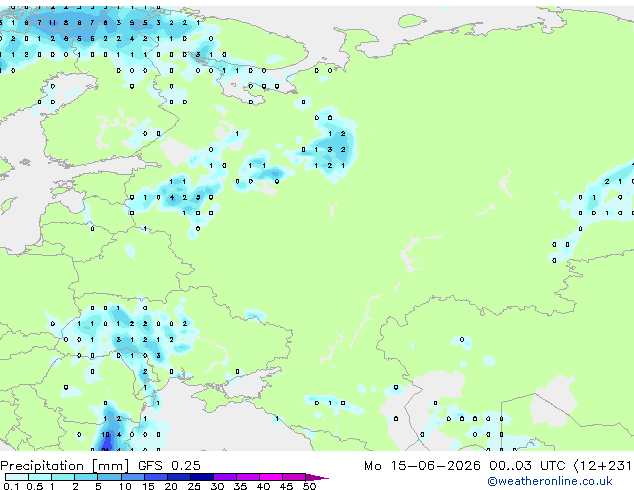The height and width of the screenshot is (490, 634).
Task: Click the 'GFS 0.25' model label
Action: (169, 466)
